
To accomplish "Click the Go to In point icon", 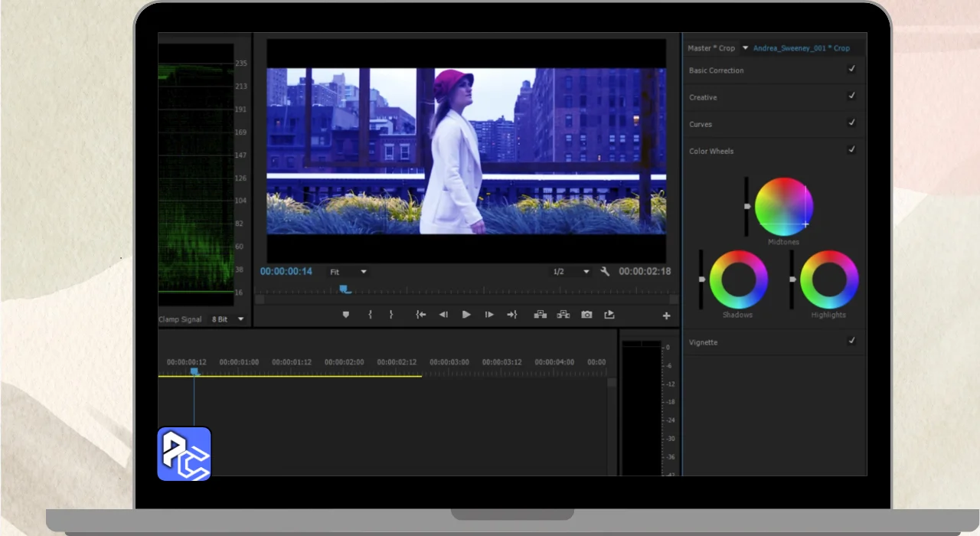I will (420, 315).
